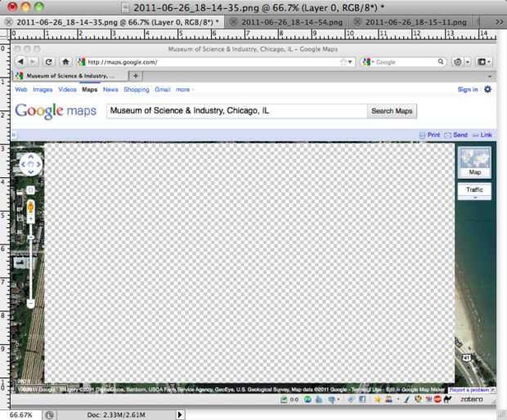
Task: Open the status bar info arrow menu
Action: pos(180,414)
